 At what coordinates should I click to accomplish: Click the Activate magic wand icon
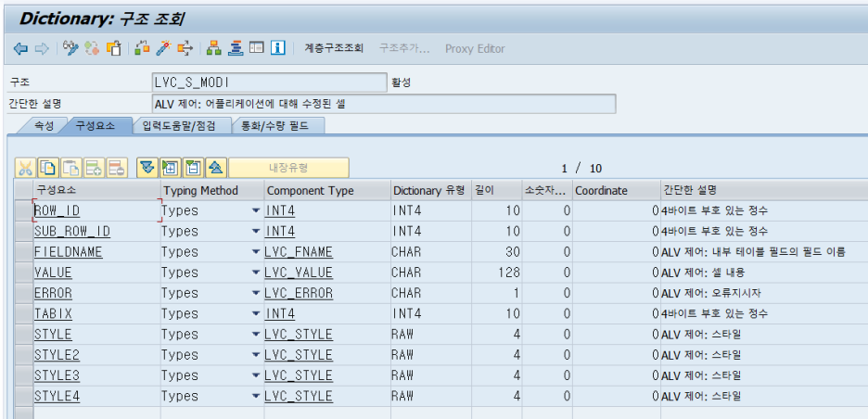coord(164,48)
